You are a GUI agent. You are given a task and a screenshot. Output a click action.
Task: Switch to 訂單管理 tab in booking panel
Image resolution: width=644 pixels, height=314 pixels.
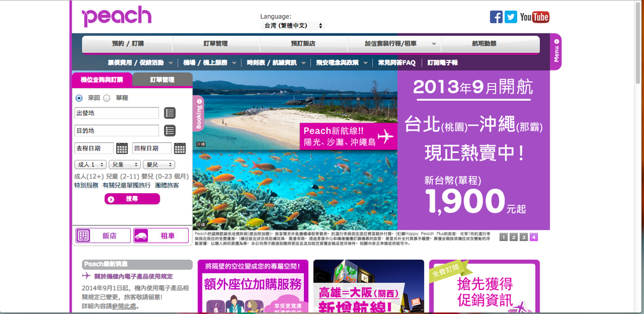pos(162,80)
